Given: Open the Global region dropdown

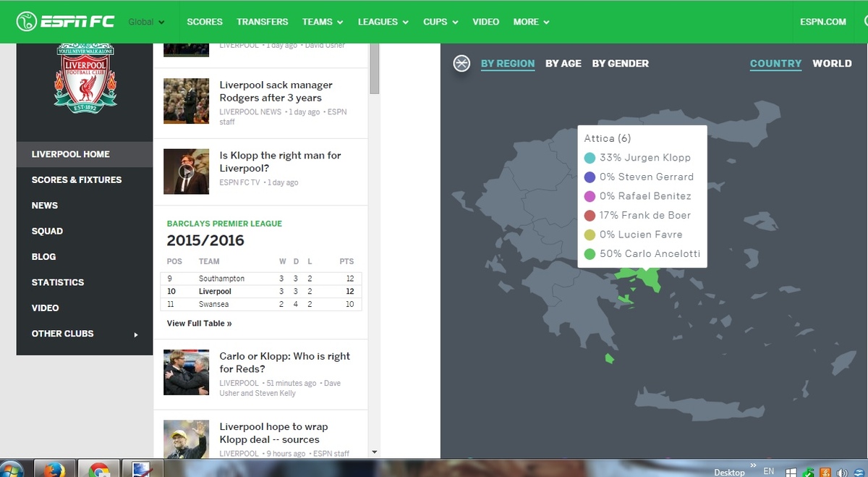Looking at the screenshot, I should (146, 22).
